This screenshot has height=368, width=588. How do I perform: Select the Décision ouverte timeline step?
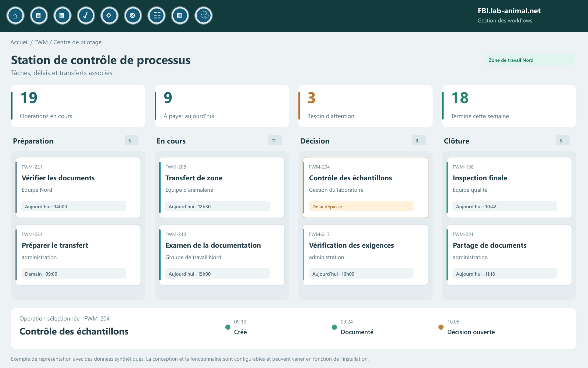[467, 327]
